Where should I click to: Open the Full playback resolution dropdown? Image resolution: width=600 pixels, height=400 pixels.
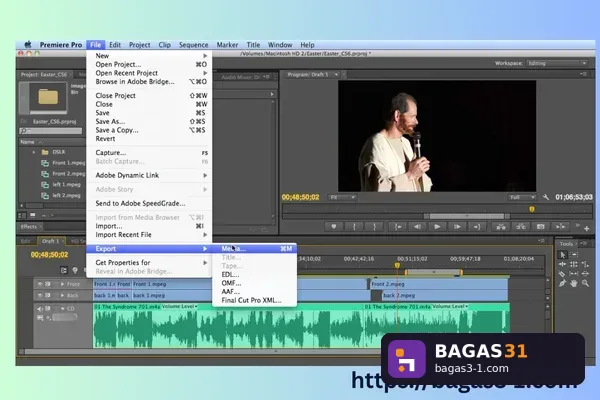[522, 197]
